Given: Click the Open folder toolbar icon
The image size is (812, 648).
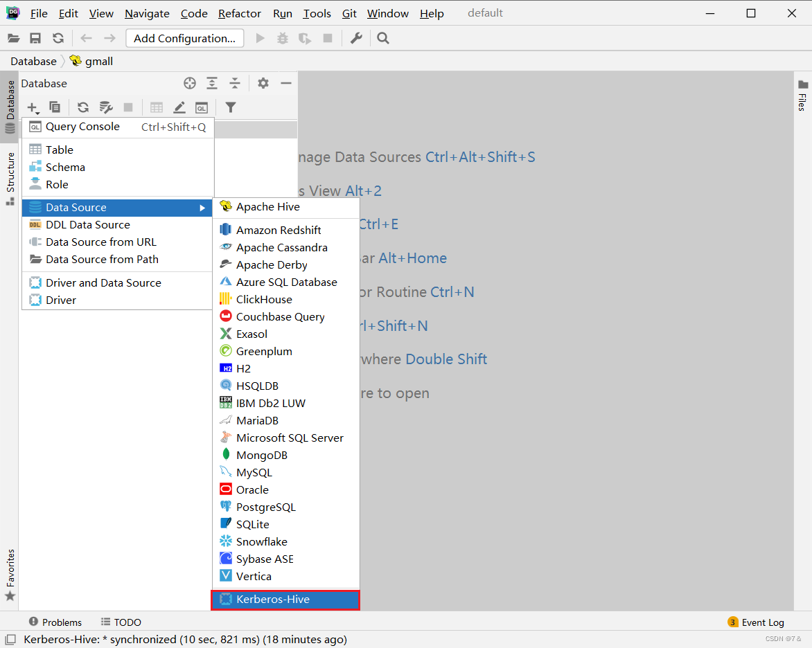Looking at the screenshot, I should 13,38.
